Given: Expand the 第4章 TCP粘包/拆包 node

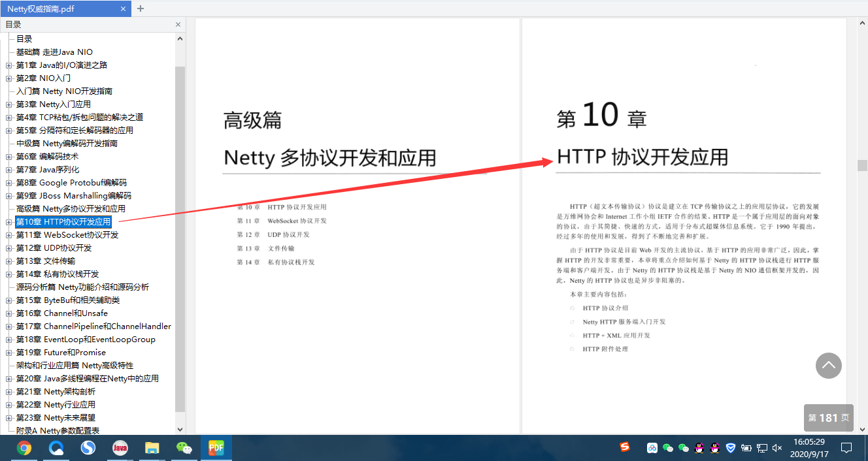Looking at the screenshot, I should (9, 118).
